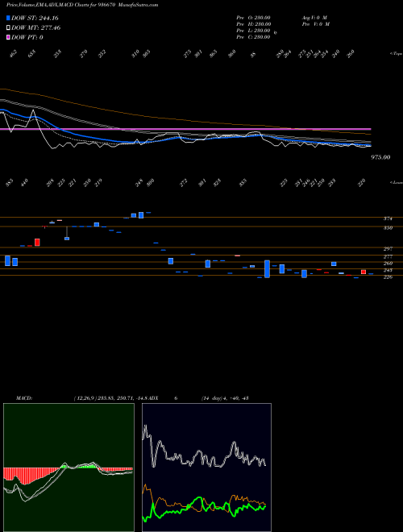
Task: Click the MACD '(12,26,9)' parameters text
Action: (x=85, y=398)
